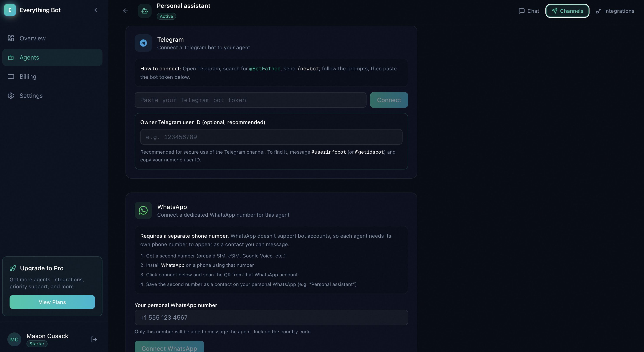
Task: Click the Personal assistant title
Action: click(183, 6)
